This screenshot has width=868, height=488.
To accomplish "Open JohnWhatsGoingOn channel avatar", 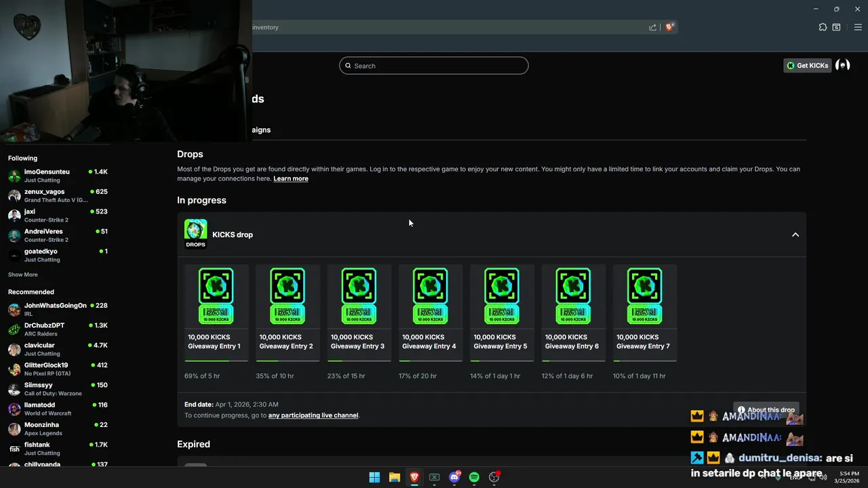I will (14, 310).
